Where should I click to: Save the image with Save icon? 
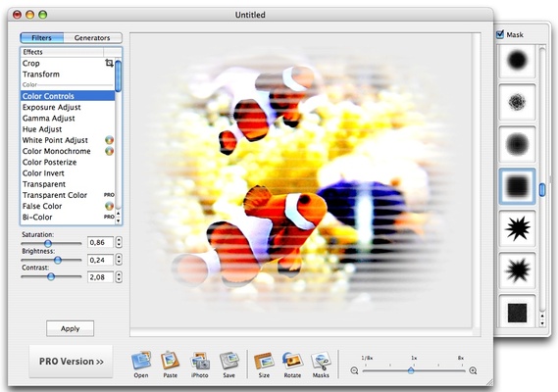[x=228, y=361]
